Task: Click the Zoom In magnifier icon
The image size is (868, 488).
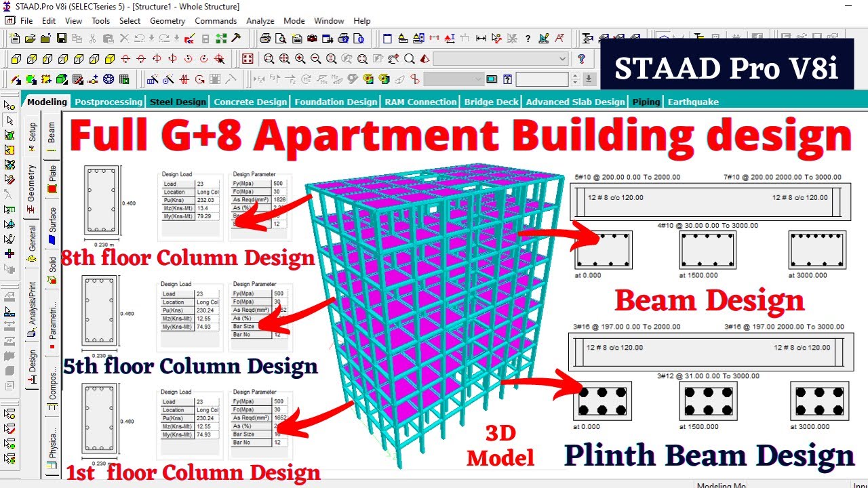Action: (x=300, y=59)
